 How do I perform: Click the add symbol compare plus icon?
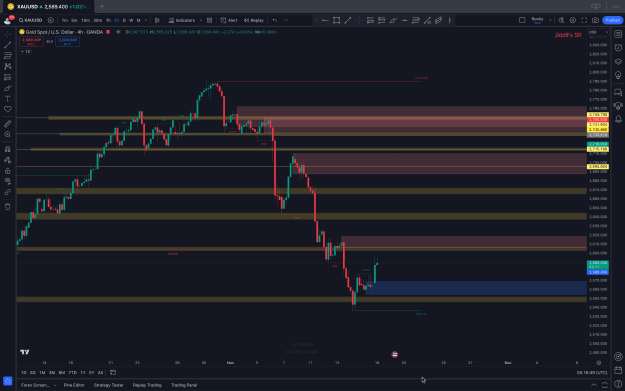point(51,20)
